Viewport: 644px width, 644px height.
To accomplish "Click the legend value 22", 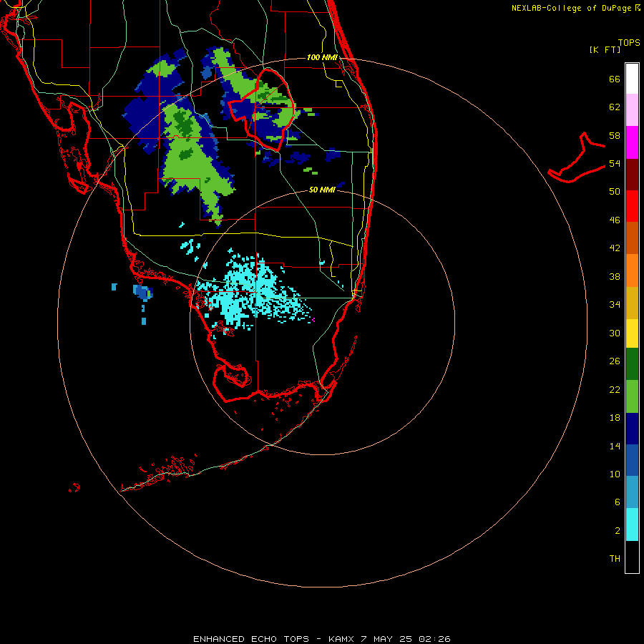I will [615, 390].
